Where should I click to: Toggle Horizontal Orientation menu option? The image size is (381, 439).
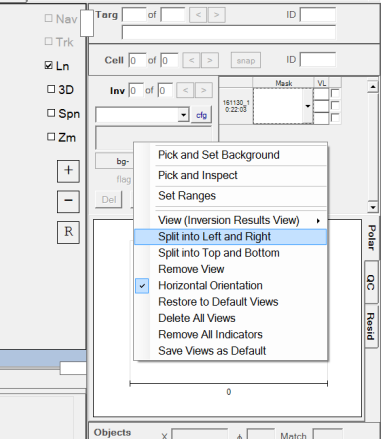pyautogui.click(x=231, y=285)
